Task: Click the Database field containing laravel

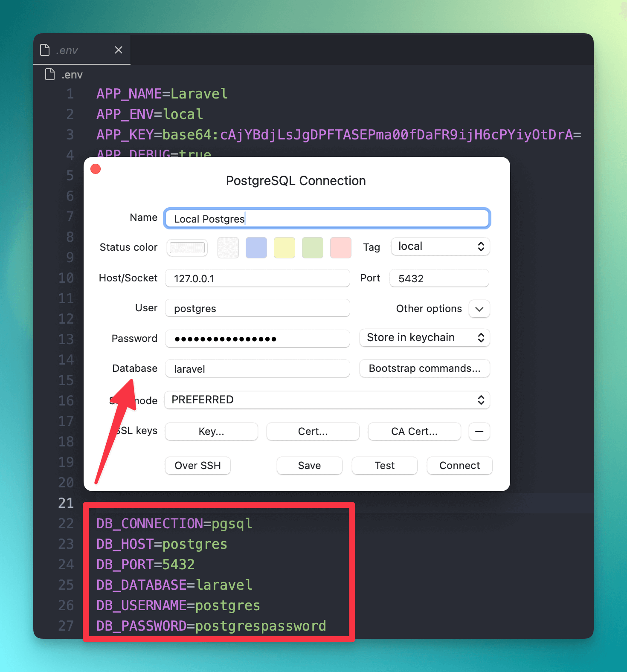Action: [x=258, y=369]
